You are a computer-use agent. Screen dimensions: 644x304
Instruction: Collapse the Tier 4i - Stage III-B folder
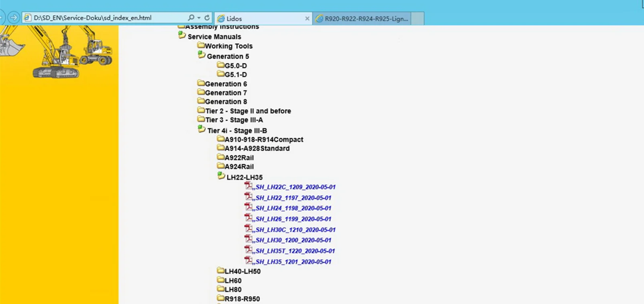pyautogui.click(x=202, y=129)
